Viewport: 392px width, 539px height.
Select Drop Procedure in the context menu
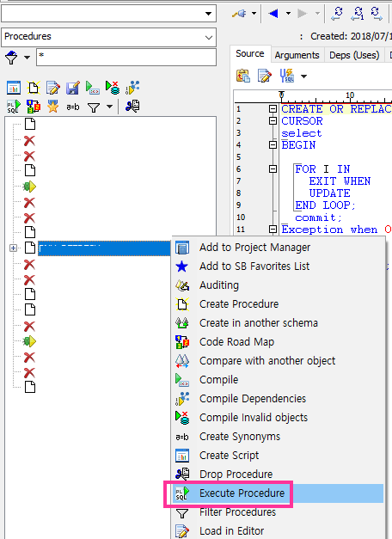click(279, 475)
